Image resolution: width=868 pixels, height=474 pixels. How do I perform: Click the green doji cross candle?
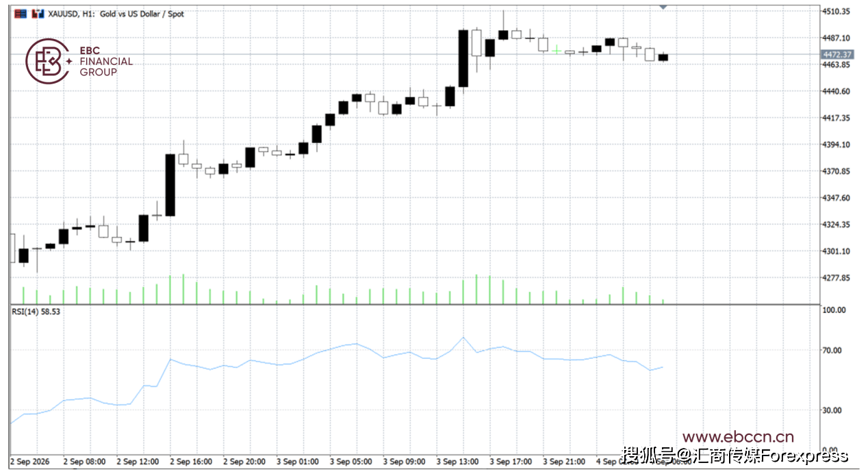point(557,50)
